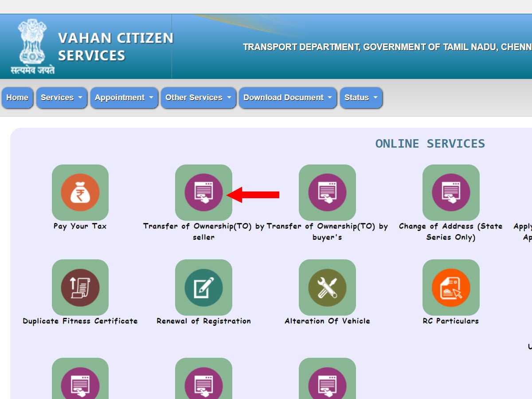
Task: Open the Duplicate Fitness Certificate service
Action: pyautogui.click(x=80, y=287)
